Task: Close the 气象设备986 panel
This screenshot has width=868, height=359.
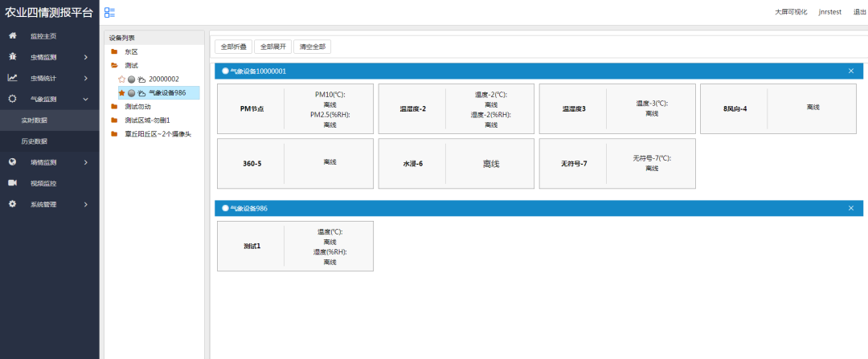Action: (x=851, y=208)
